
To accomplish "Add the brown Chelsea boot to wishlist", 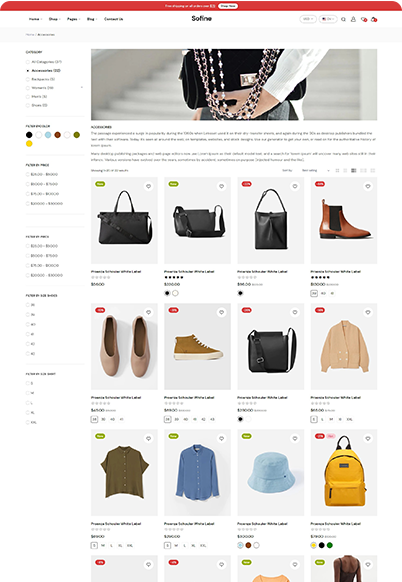I will pos(368,186).
